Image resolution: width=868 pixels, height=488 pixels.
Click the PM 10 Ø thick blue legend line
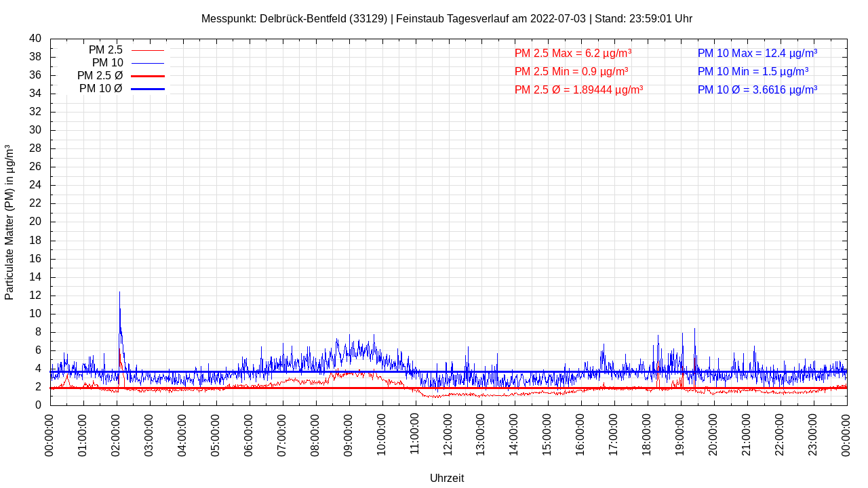(147, 89)
